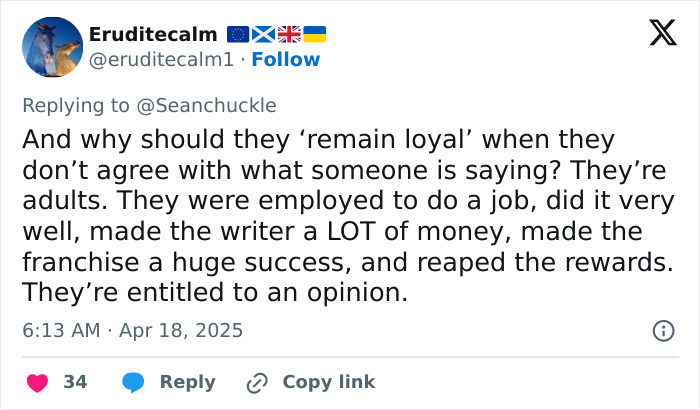This screenshot has height=410, width=700.
Task: Click the European Union flag emoji
Action: 240,35
